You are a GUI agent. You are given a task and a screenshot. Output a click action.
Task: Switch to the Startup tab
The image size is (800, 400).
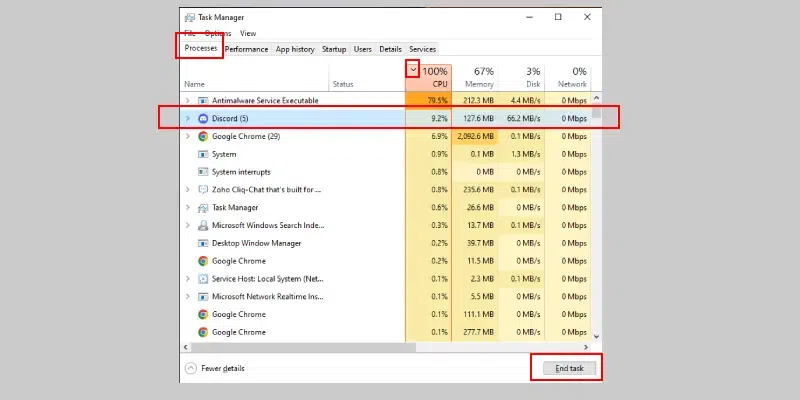[334, 49]
